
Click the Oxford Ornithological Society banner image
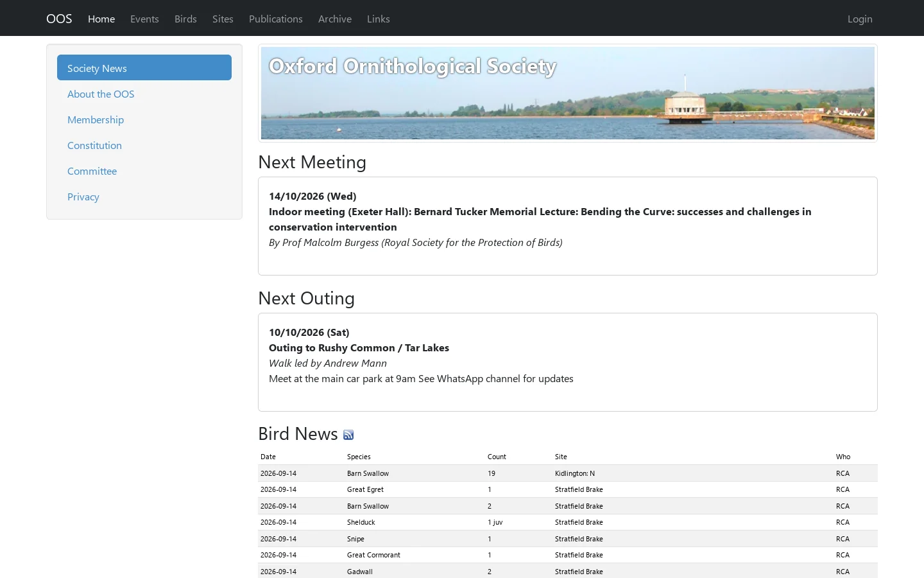(568, 93)
